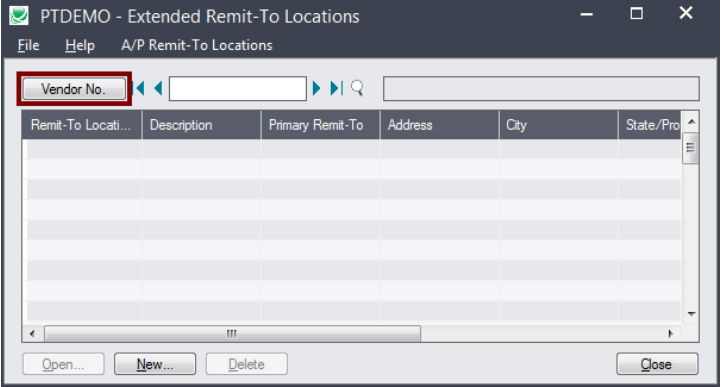Image resolution: width=721 pixels, height=387 pixels.
Task: Focus the vendor number input field
Action: click(x=238, y=89)
